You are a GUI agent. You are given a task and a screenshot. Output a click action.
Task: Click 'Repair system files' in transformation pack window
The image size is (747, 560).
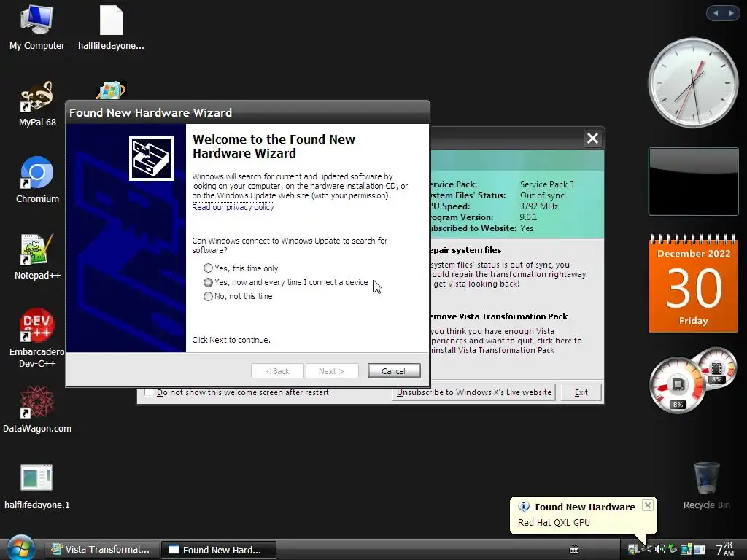click(465, 250)
